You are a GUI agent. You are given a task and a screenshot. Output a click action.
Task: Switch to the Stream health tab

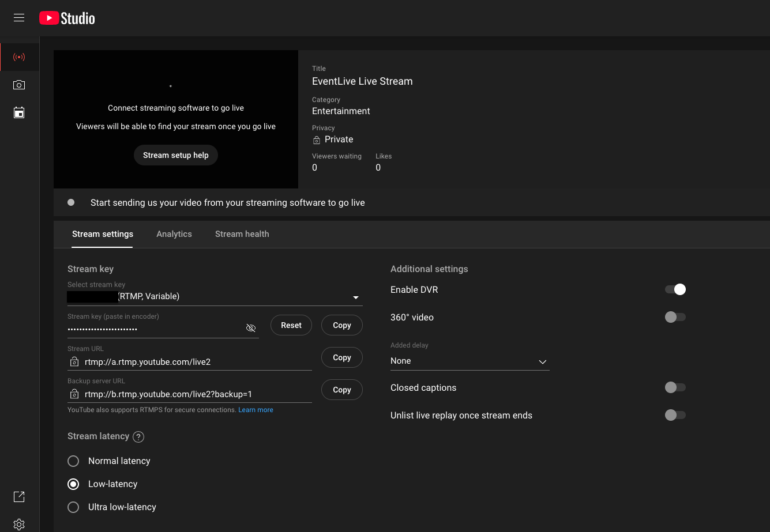tap(242, 234)
